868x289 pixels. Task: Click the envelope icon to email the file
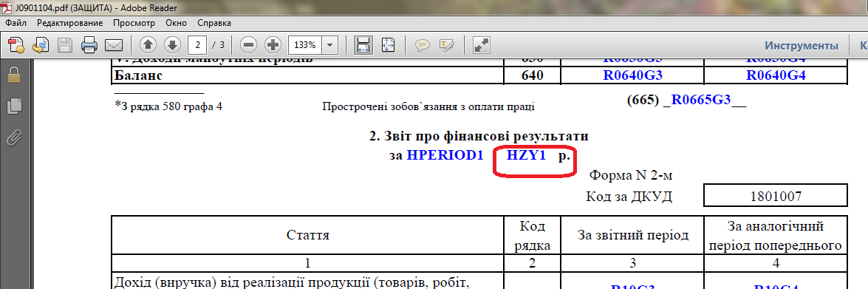(x=114, y=44)
